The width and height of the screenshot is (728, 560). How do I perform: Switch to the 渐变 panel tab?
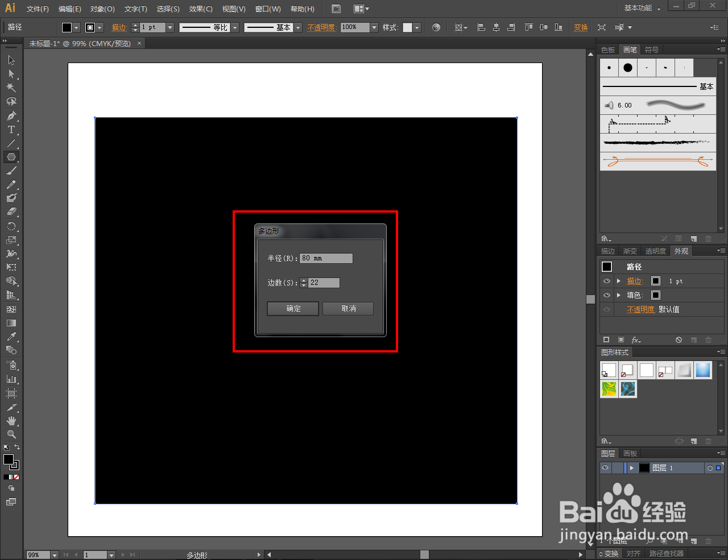(x=630, y=251)
